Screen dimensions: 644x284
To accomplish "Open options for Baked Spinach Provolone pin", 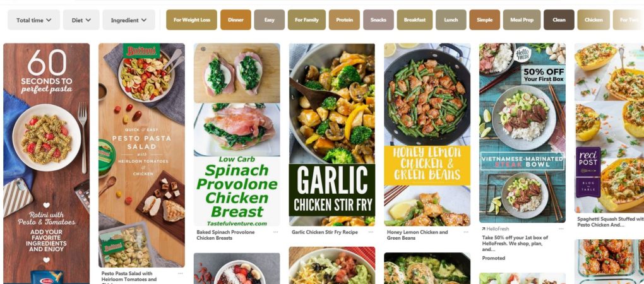I will (275, 232).
